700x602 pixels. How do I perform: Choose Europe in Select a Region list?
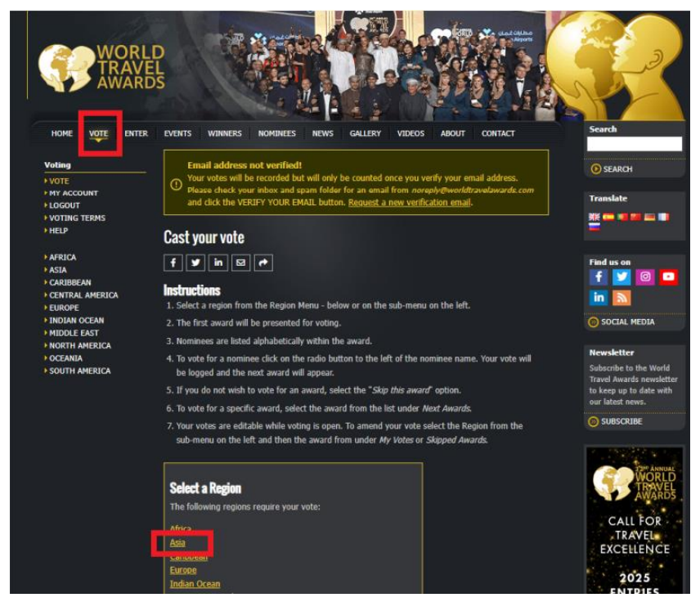(183, 570)
